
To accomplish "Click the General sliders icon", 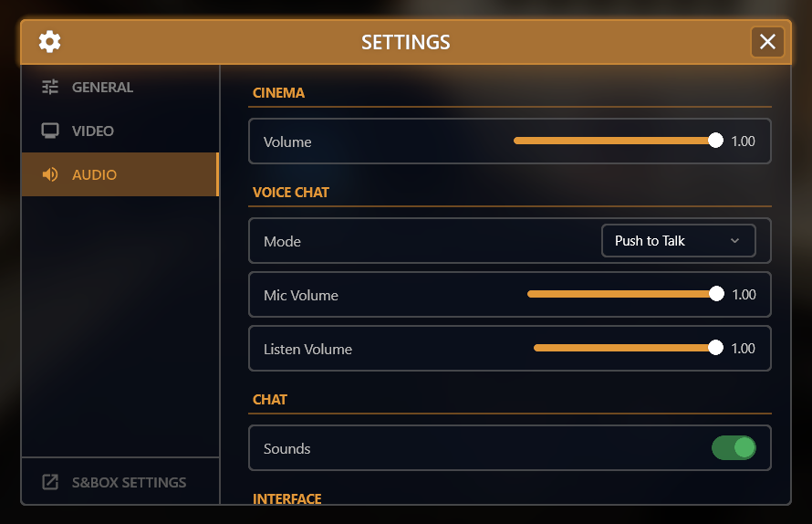I will click(x=50, y=88).
